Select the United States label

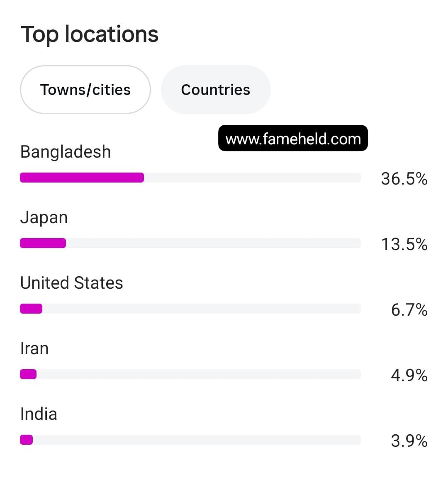(71, 282)
